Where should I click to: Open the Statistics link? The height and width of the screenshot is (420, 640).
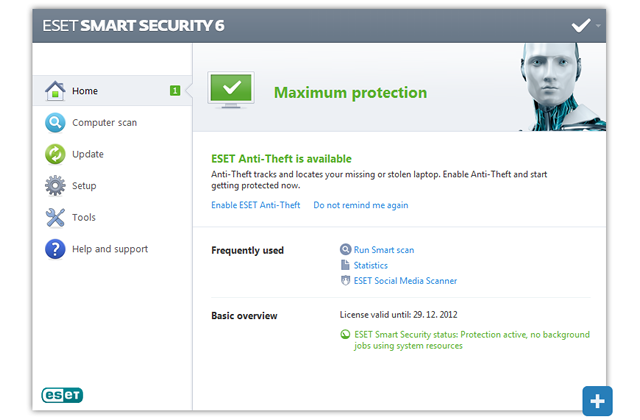coord(371,265)
